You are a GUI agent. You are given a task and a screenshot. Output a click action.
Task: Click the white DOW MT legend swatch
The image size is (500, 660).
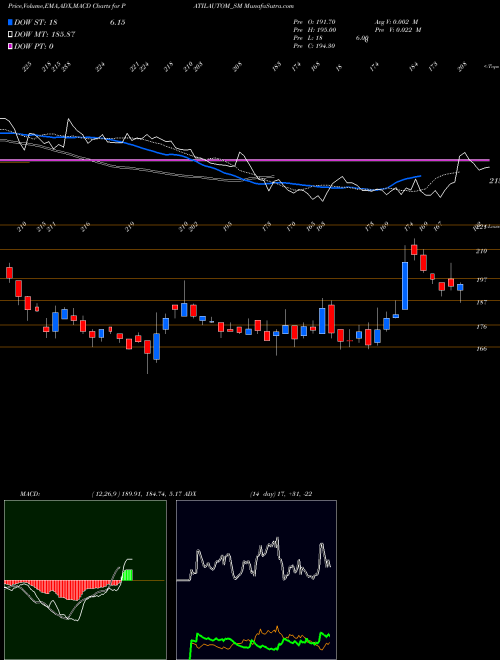pyautogui.click(x=10, y=34)
